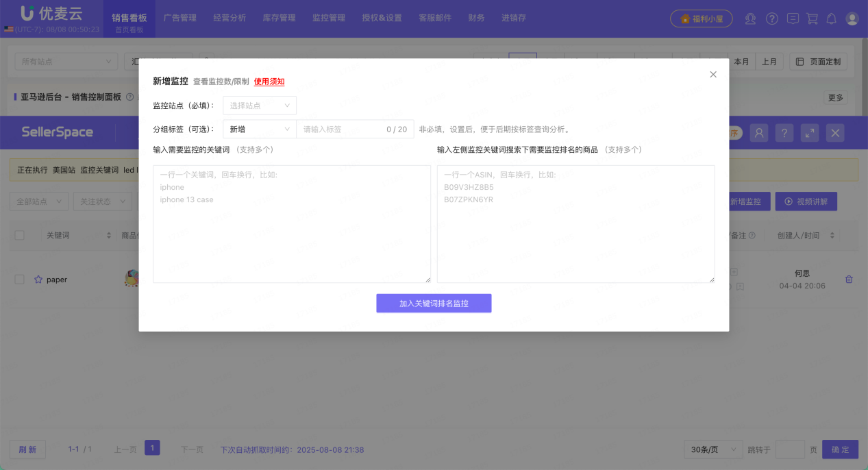Open the 使用须知 notice link
The image size is (868, 470).
269,81
